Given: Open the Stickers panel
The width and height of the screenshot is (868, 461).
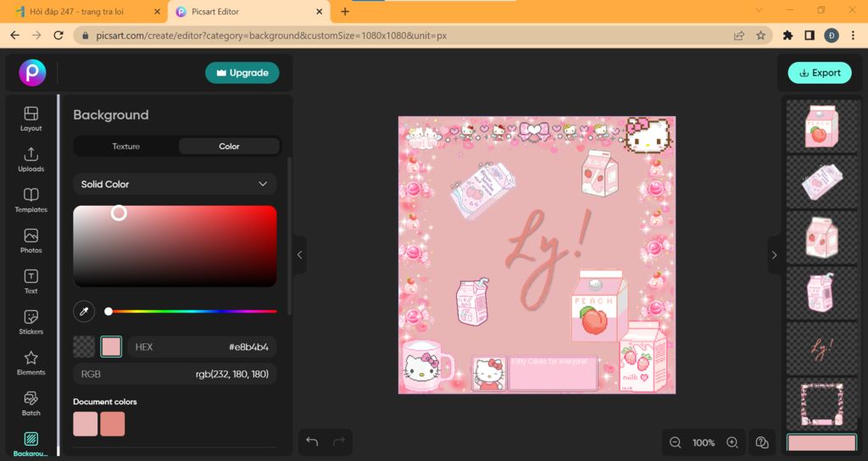Looking at the screenshot, I should [x=31, y=322].
